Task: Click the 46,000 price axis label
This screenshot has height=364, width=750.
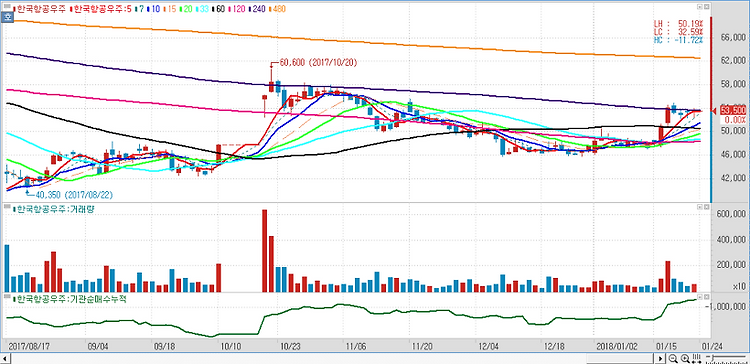Action: pyautogui.click(x=732, y=155)
